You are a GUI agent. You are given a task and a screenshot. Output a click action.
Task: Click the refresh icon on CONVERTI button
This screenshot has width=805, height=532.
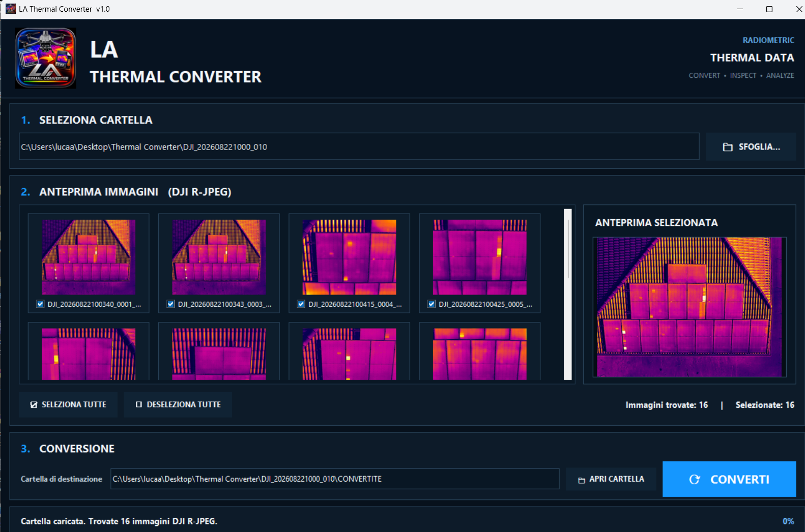pos(695,480)
